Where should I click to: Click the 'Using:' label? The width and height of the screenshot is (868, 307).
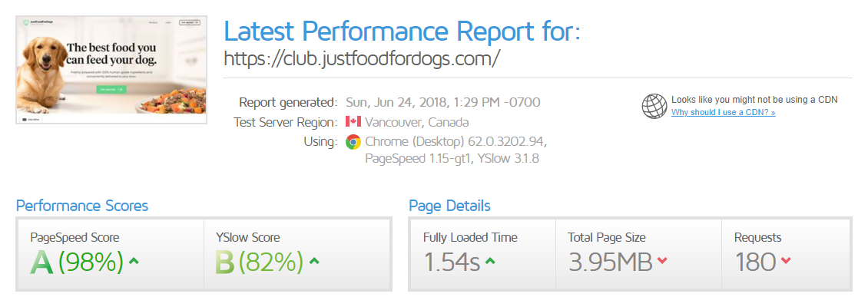point(320,142)
